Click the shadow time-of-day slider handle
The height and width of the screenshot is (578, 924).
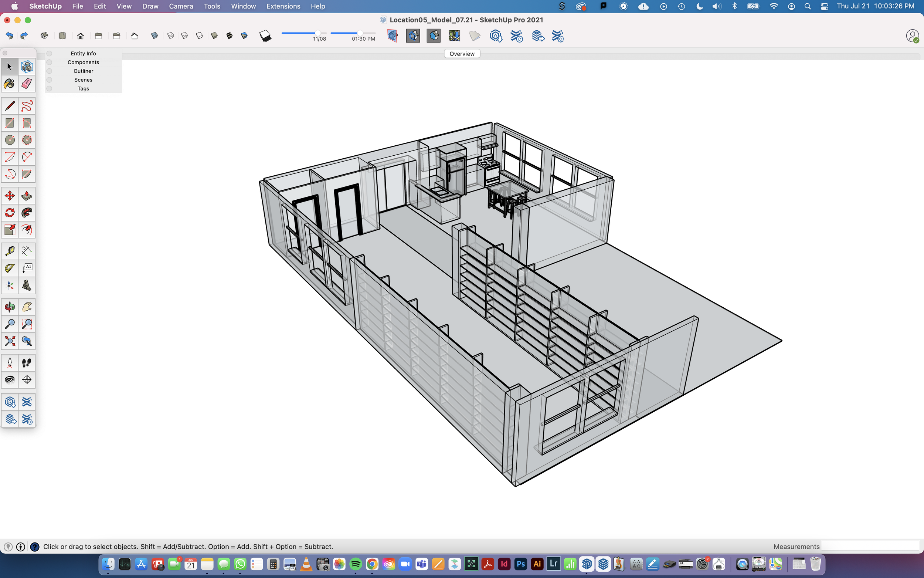360,33
